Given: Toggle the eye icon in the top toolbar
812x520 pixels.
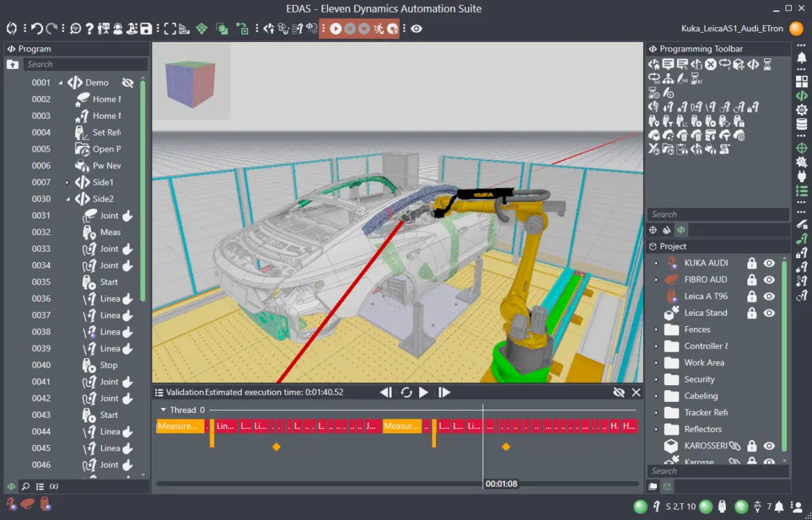Looking at the screenshot, I should (416, 29).
